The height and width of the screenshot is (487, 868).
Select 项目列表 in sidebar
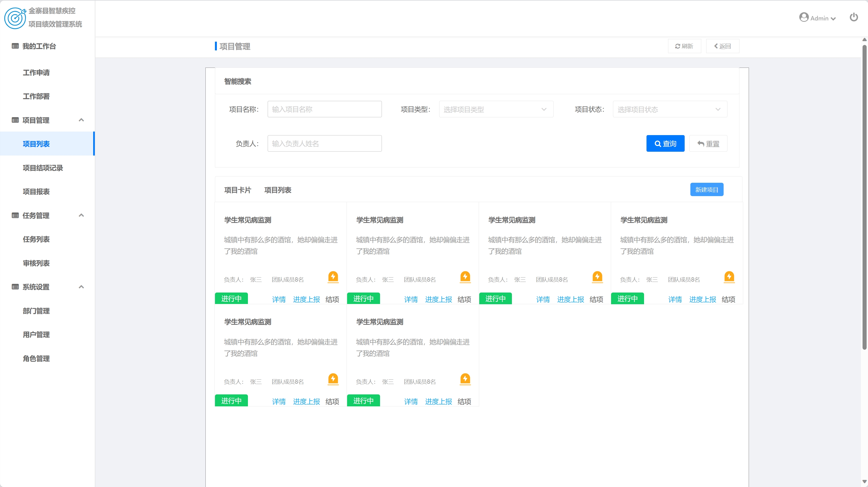click(47, 144)
